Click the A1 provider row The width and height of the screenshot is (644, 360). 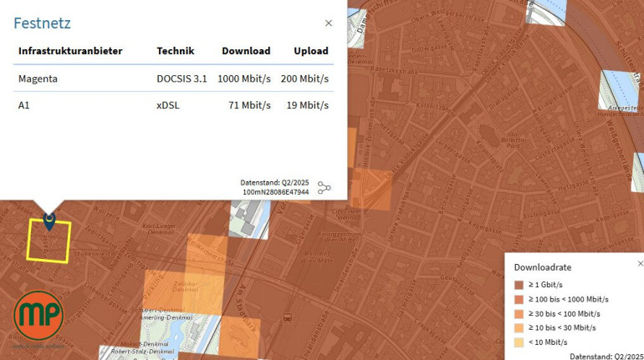[173, 106]
